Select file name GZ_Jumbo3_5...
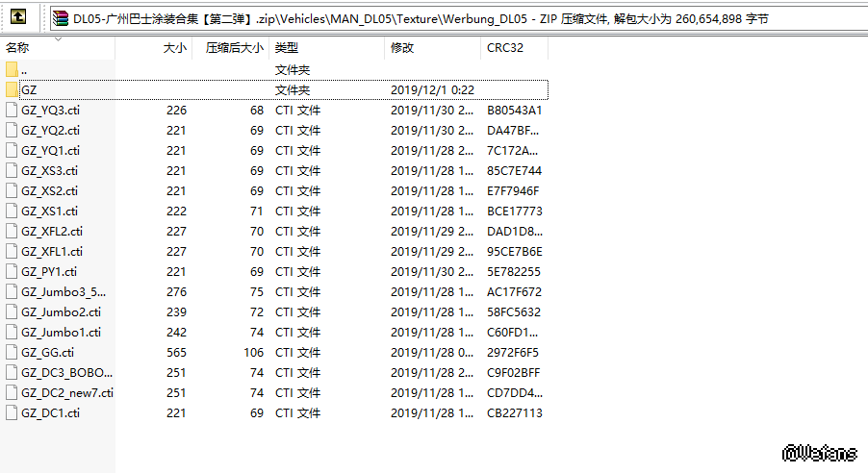Screen dimensions: 868x473 64,292
